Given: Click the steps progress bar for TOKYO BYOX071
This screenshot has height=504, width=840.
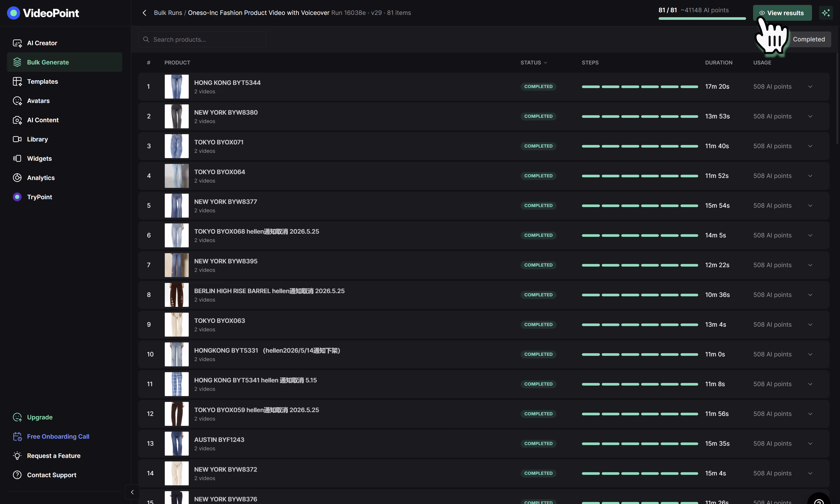Looking at the screenshot, I should (640, 146).
